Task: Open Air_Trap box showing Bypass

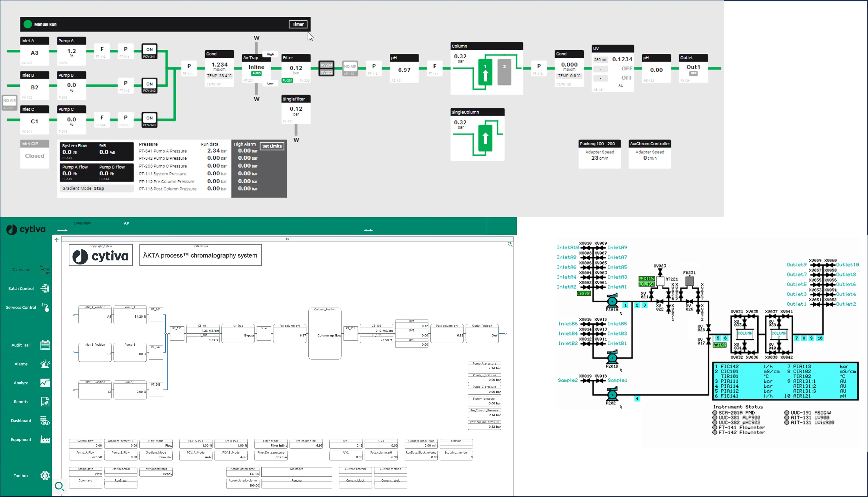Action: tap(238, 333)
